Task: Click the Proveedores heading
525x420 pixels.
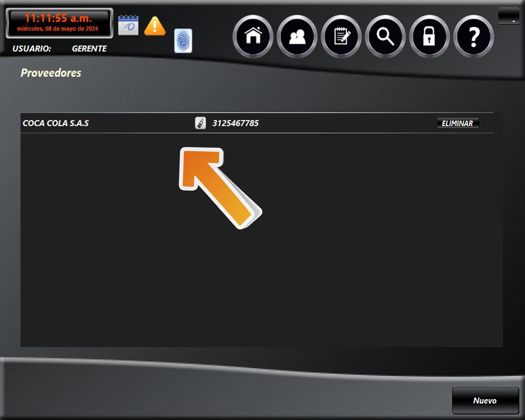Action: (51, 73)
